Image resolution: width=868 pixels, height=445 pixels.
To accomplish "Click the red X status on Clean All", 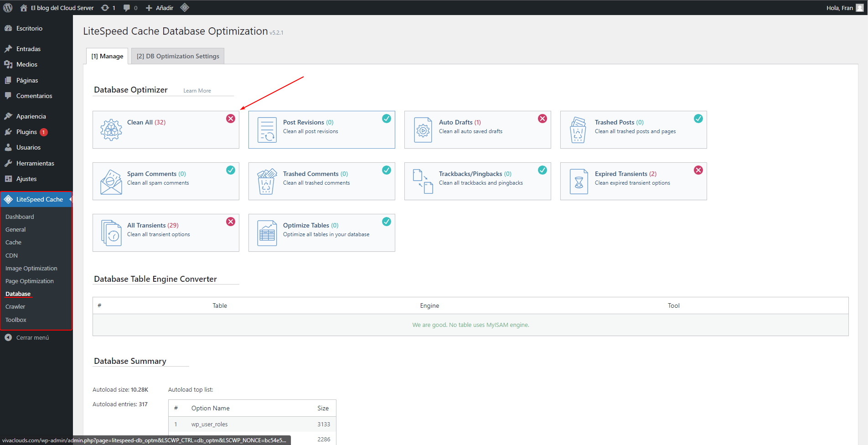I will coord(231,119).
